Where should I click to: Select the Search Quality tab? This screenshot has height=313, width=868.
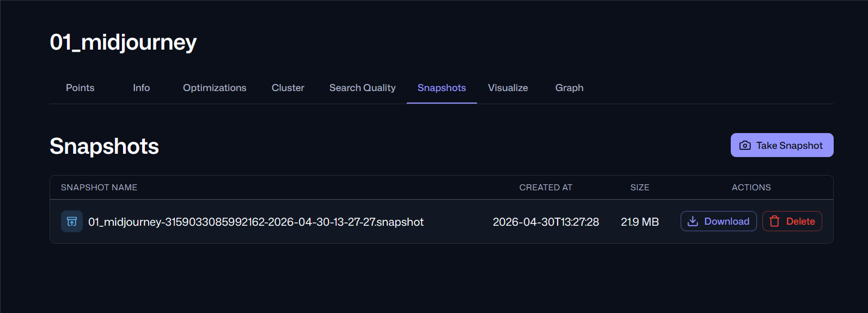coord(363,88)
